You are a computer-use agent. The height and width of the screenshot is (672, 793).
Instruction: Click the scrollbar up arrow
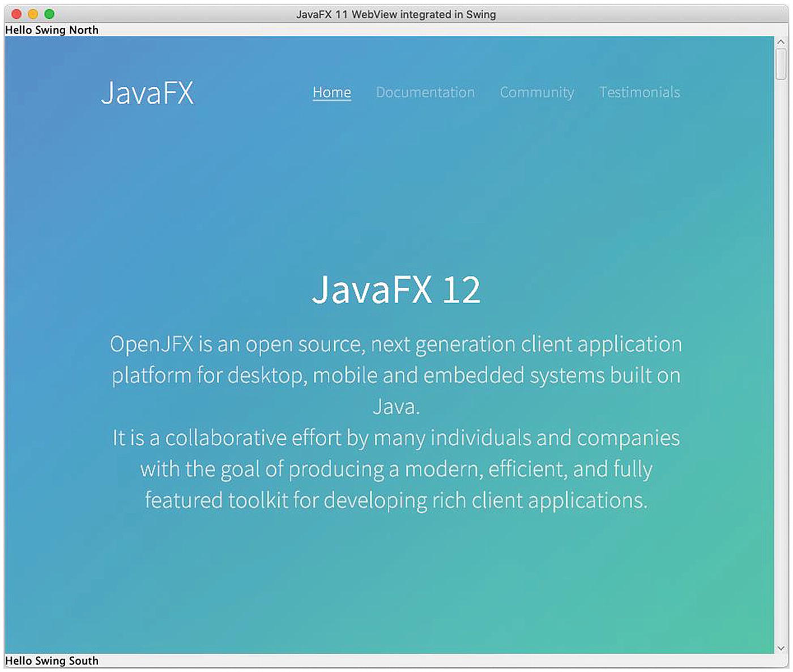click(x=781, y=42)
